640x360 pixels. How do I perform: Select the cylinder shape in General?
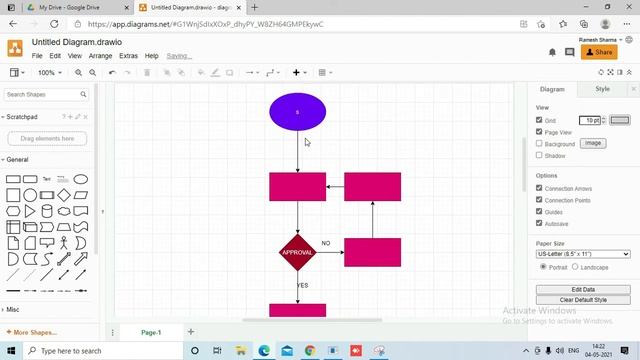point(47,211)
